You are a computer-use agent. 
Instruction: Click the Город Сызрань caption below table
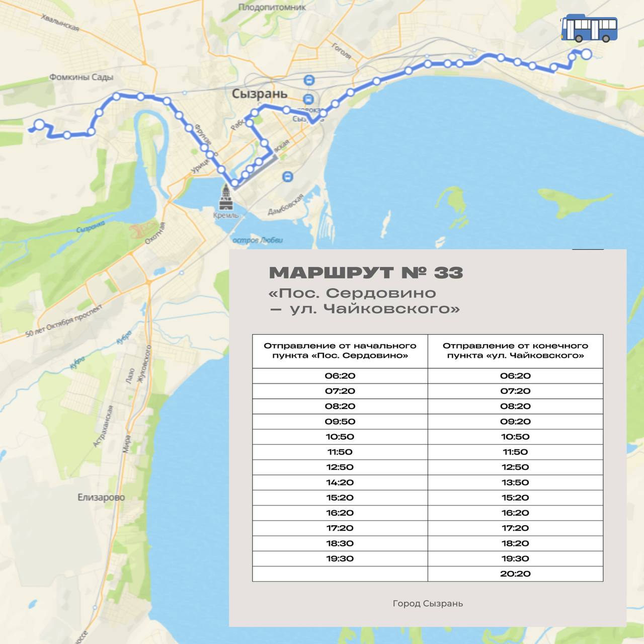(428, 603)
